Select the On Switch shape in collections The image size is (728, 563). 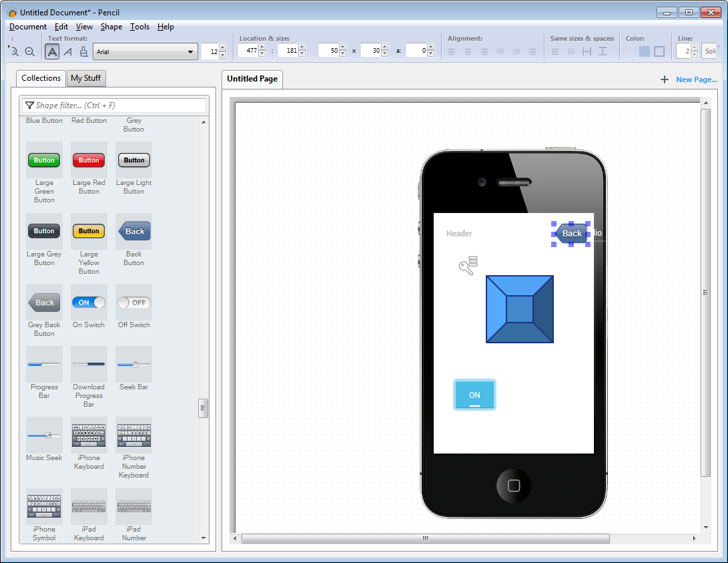coord(89,303)
